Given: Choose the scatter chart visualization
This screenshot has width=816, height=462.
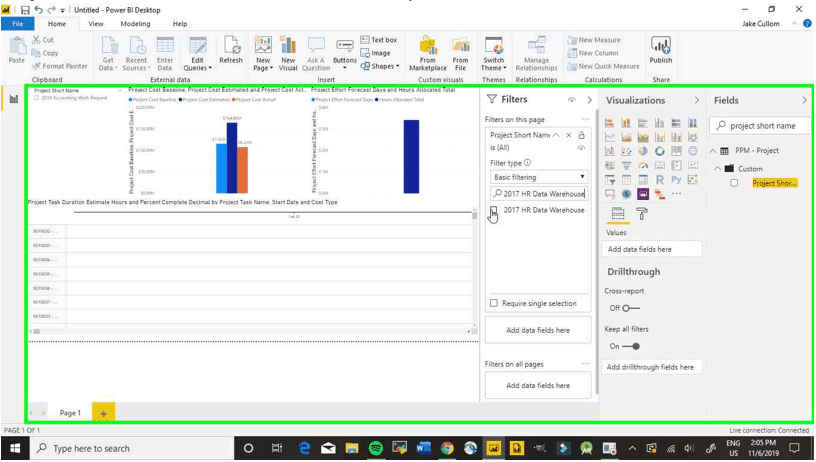Looking at the screenshot, I should click(x=626, y=151).
